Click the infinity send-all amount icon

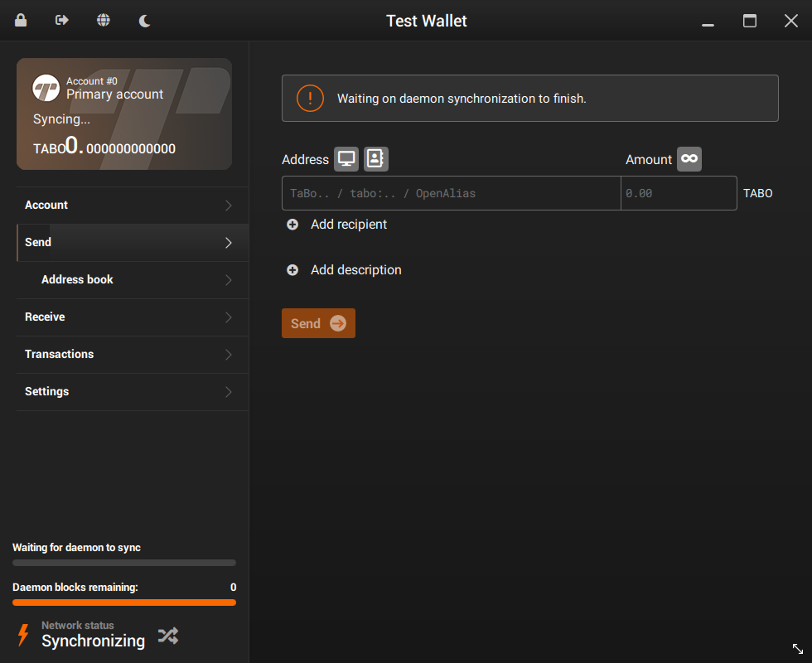tap(689, 159)
